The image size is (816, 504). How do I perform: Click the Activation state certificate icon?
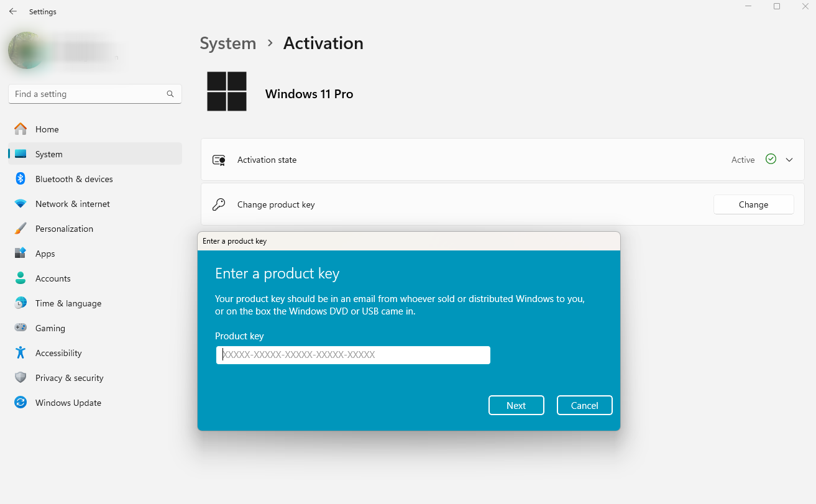point(219,160)
